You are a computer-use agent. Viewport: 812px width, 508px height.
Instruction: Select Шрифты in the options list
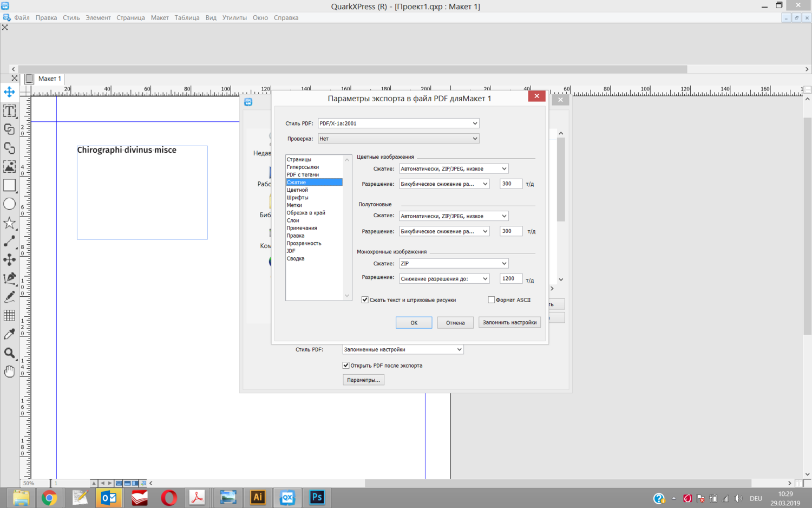click(x=297, y=198)
